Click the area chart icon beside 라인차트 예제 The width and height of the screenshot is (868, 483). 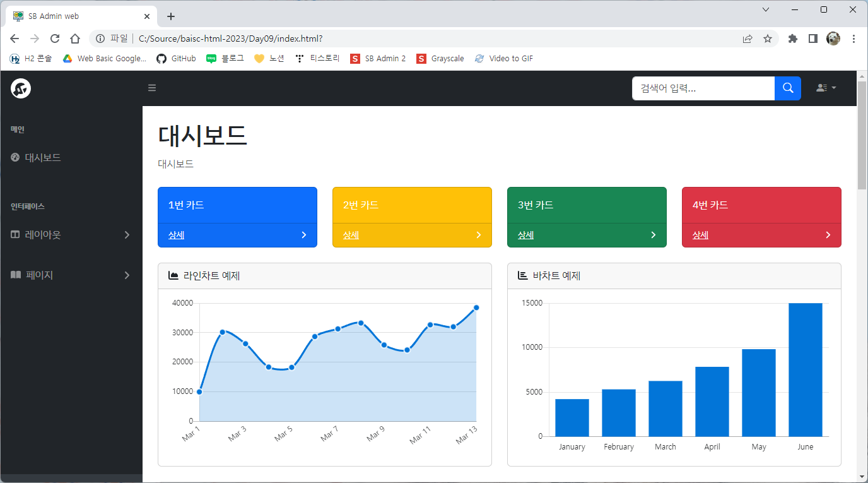[173, 275]
